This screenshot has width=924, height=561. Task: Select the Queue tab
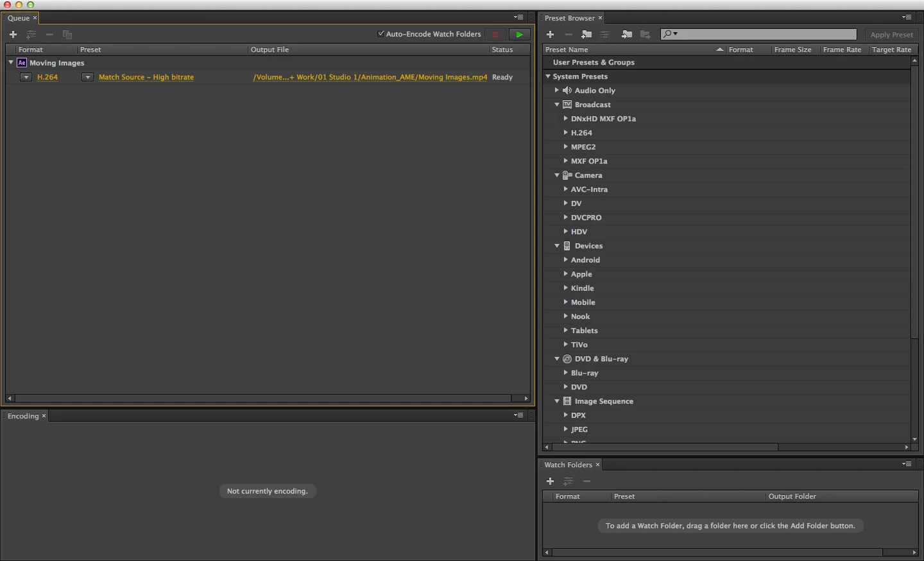[x=19, y=18]
